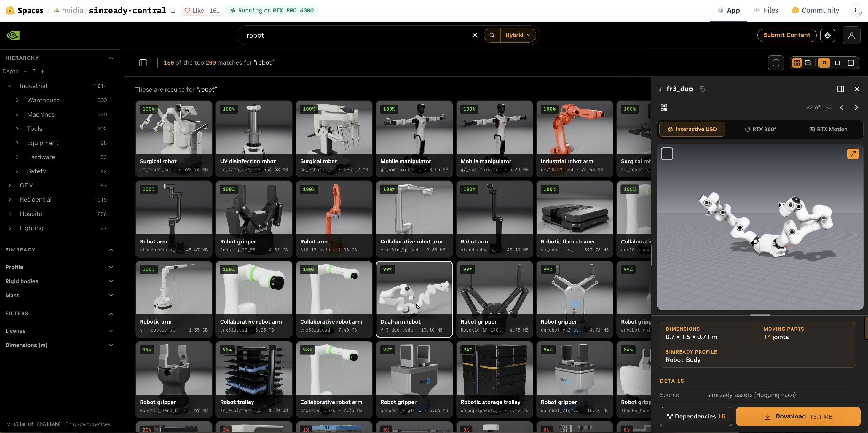Toggle the select-all checkbox above results
This screenshot has height=433, width=868.
click(x=776, y=63)
